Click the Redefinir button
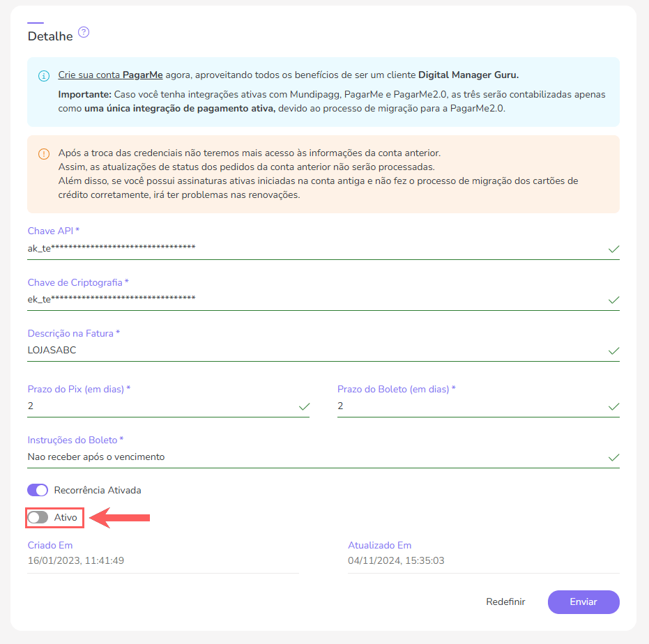649x644 pixels. coord(505,601)
